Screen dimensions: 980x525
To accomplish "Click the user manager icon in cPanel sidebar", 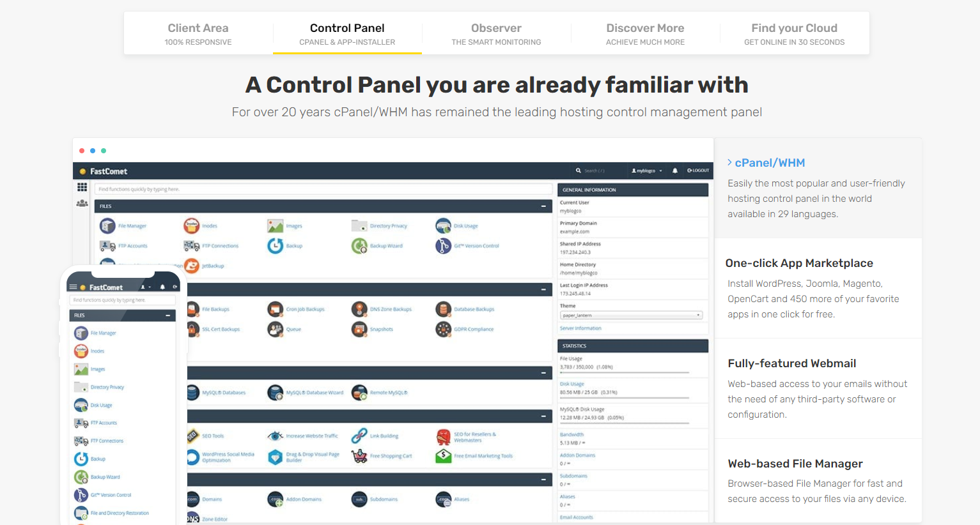I will 82,203.
